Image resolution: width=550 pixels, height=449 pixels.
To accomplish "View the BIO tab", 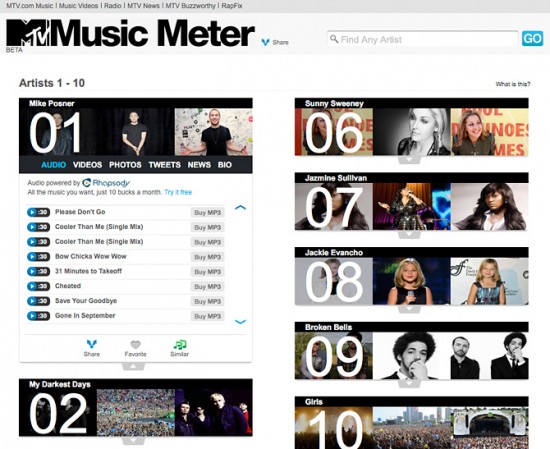I will point(224,165).
